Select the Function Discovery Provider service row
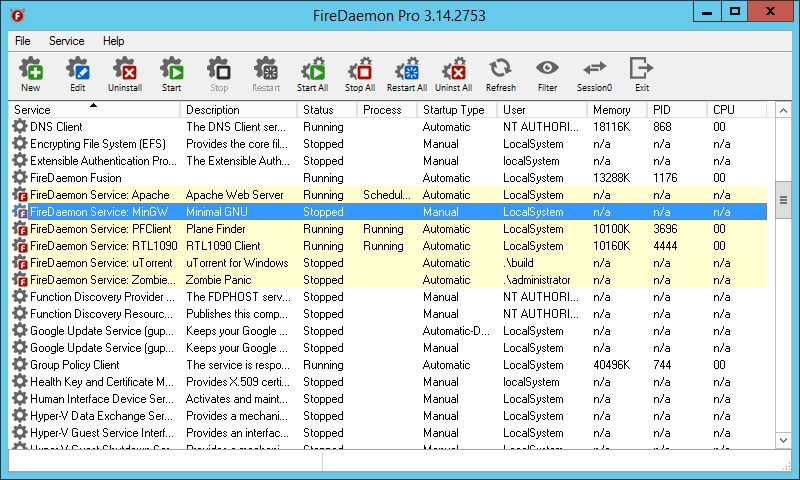 [388, 297]
